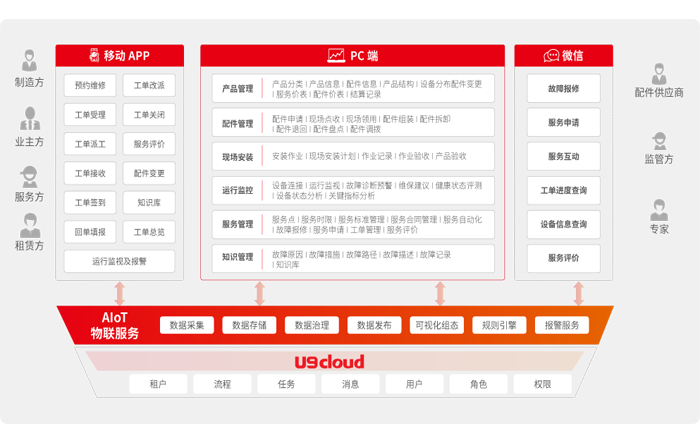Click the 服务方 worker icon

click(29, 176)
